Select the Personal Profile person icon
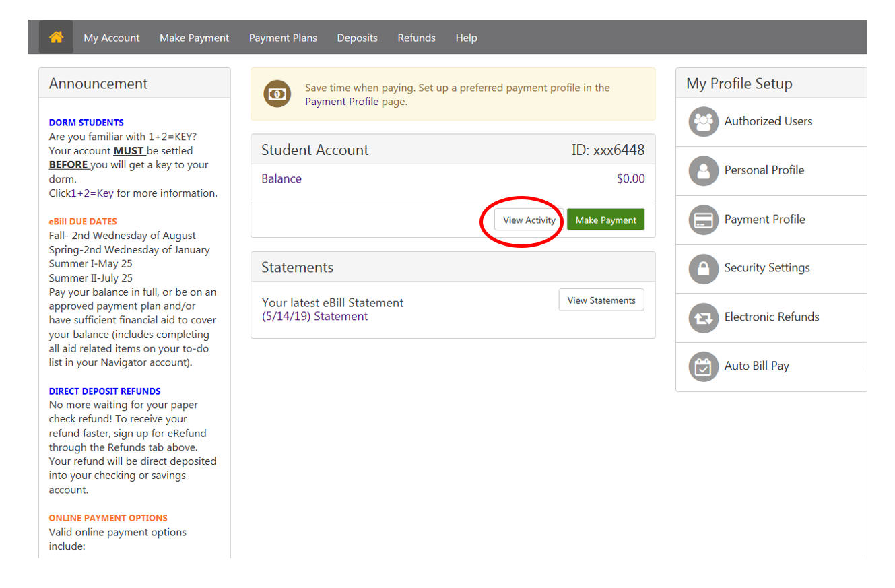 click(704, 171)
